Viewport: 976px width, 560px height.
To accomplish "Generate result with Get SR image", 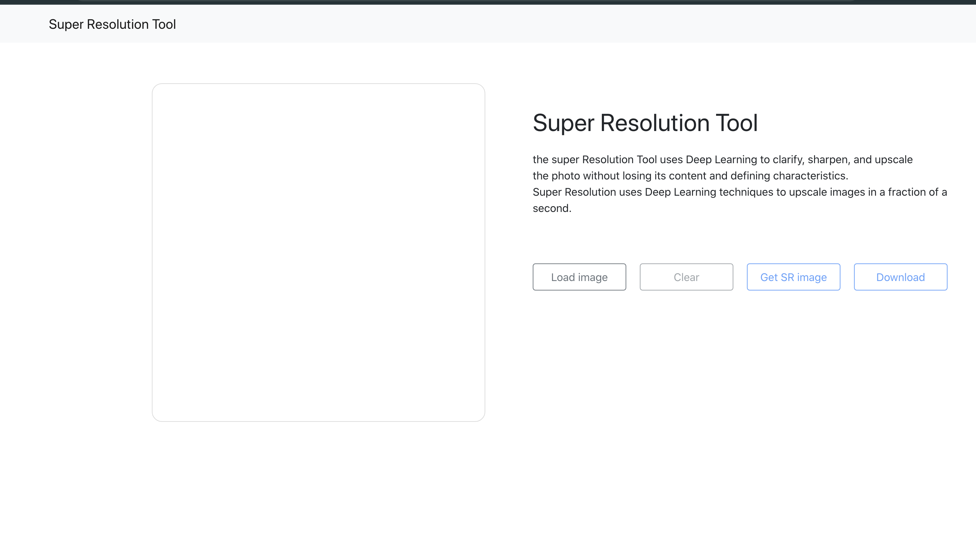I will point(793,277).
